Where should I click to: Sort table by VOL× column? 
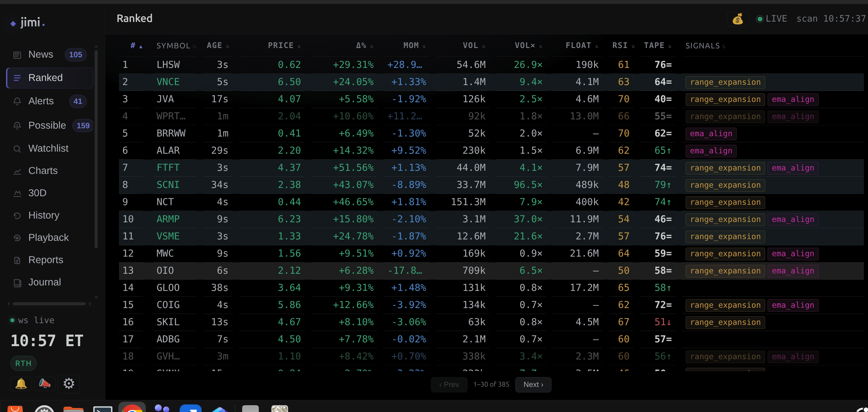[528, 46]
